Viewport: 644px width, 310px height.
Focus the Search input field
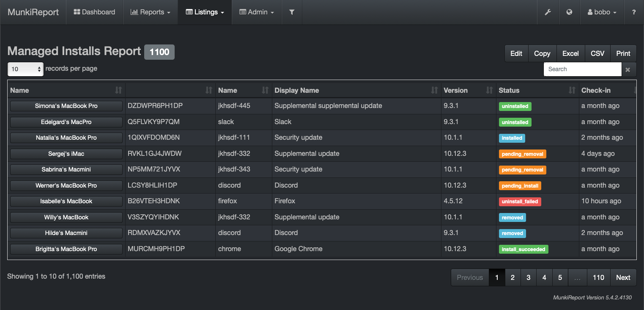click(583, 69)
